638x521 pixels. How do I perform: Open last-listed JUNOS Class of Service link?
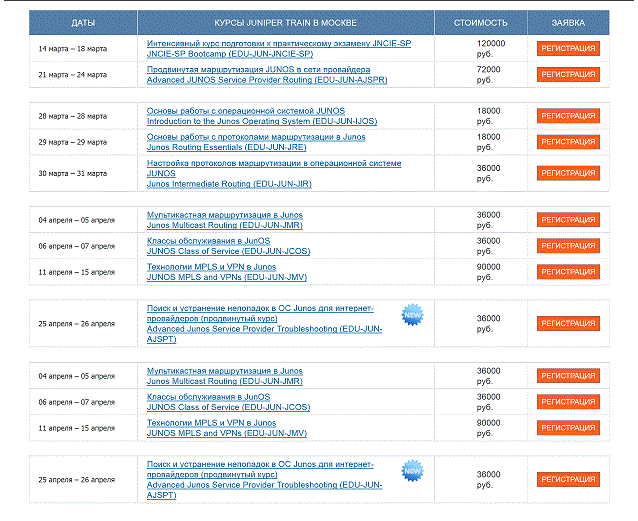coord(228,407)
